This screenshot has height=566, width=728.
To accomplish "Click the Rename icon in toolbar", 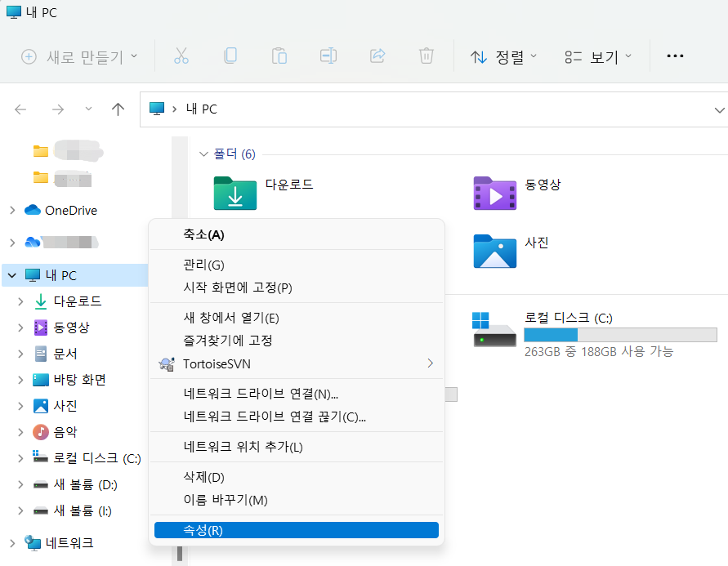I will point(328,56).
